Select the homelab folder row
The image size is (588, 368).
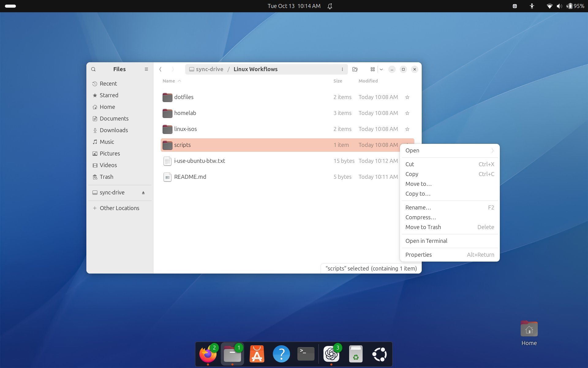[x=287, y=113]
